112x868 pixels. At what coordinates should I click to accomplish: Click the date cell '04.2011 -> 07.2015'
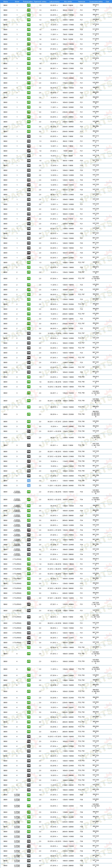click(x=54, y=422)
